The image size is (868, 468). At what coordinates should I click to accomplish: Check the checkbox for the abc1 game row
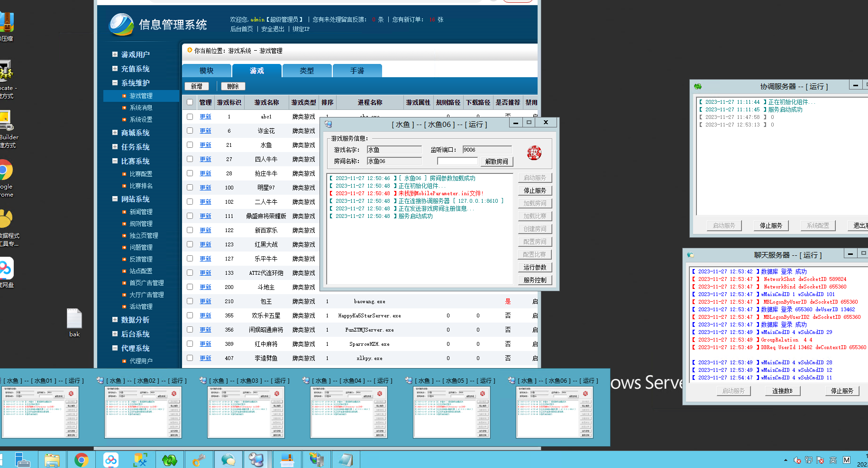190,117
